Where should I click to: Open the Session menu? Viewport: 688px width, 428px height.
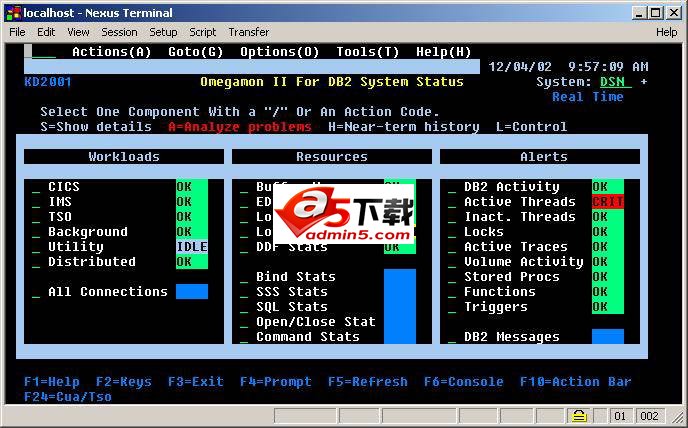[119, 32]
